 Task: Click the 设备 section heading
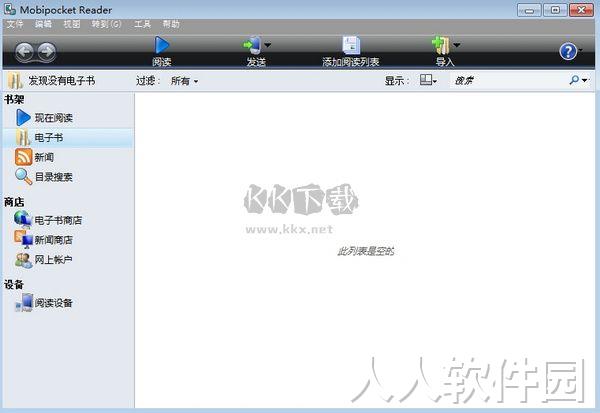tap(14, 284)
